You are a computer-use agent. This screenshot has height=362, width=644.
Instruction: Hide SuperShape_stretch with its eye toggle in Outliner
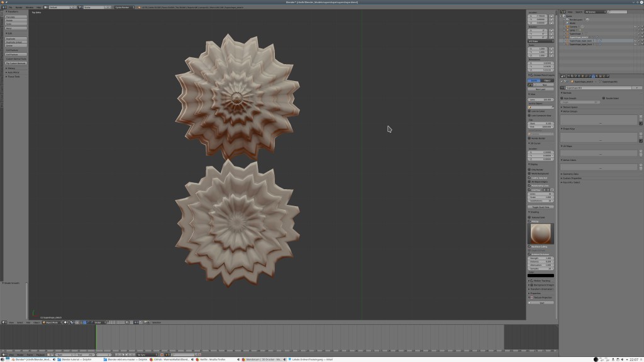coord(635,37)
